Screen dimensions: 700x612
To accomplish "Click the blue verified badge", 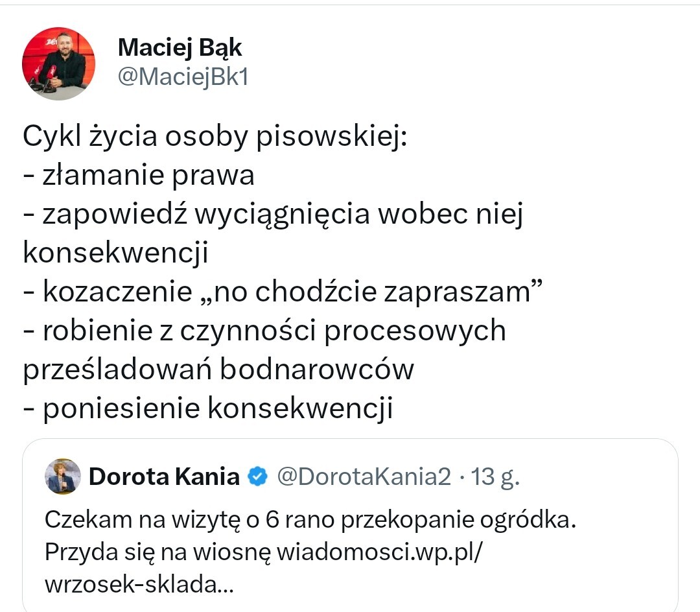I will (258, 477).
